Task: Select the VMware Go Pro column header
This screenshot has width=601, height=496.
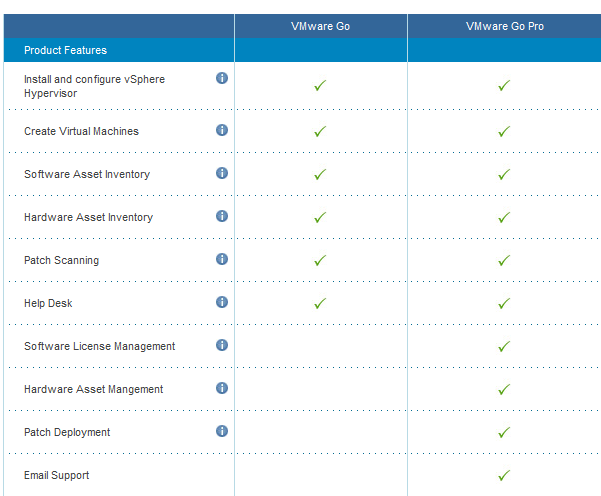Action: [x=504, y=26]
